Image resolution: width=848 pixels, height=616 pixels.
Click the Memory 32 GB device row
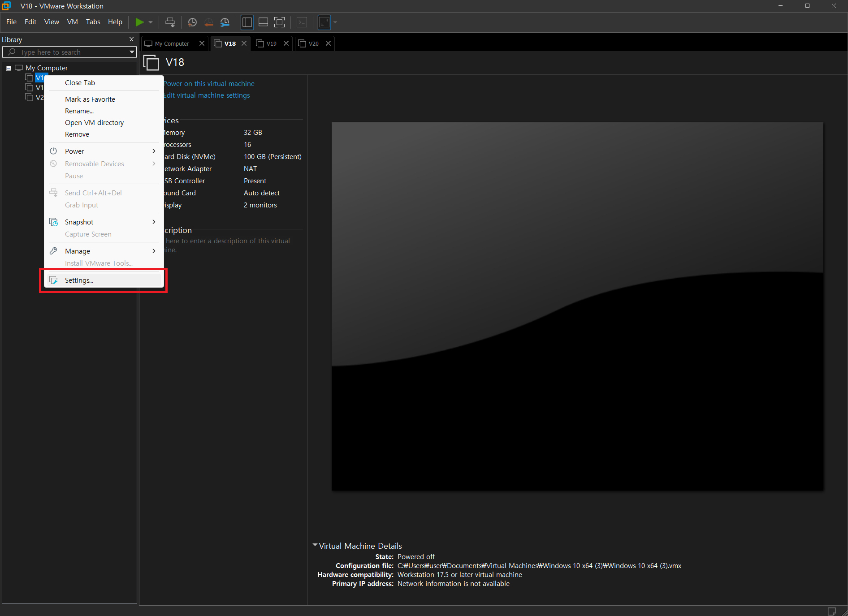[x=233, y=132]
